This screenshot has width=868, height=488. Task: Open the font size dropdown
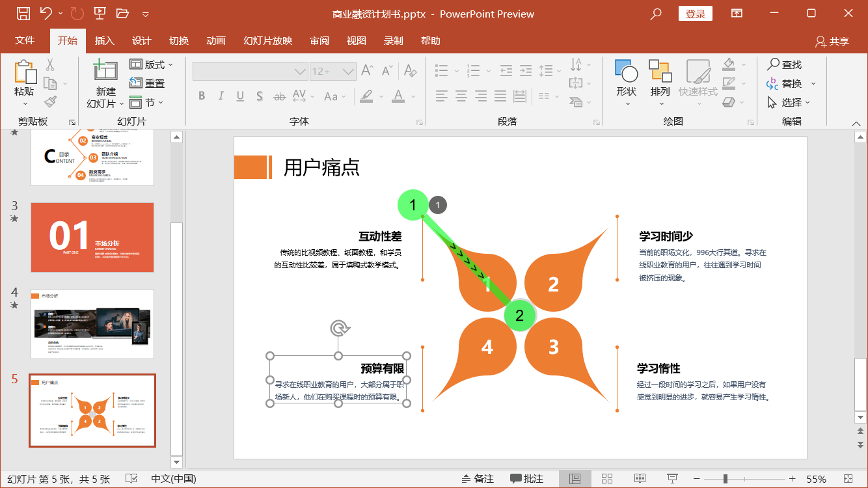click(347, 72)
